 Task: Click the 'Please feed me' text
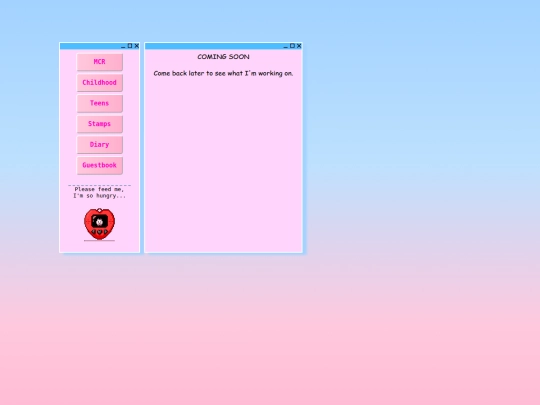coord(99,189)
